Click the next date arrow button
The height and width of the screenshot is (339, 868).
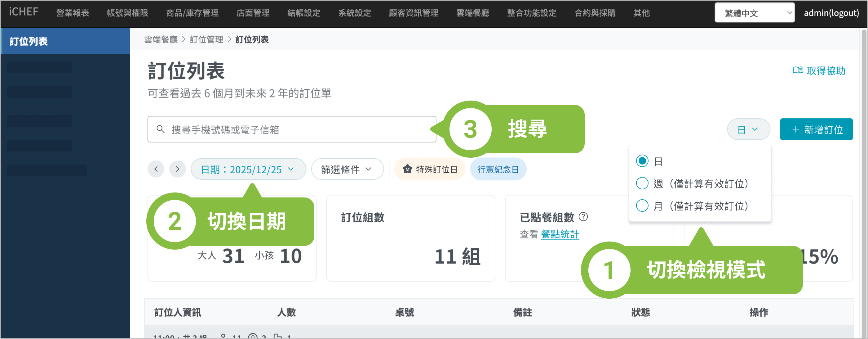point(177,169)
